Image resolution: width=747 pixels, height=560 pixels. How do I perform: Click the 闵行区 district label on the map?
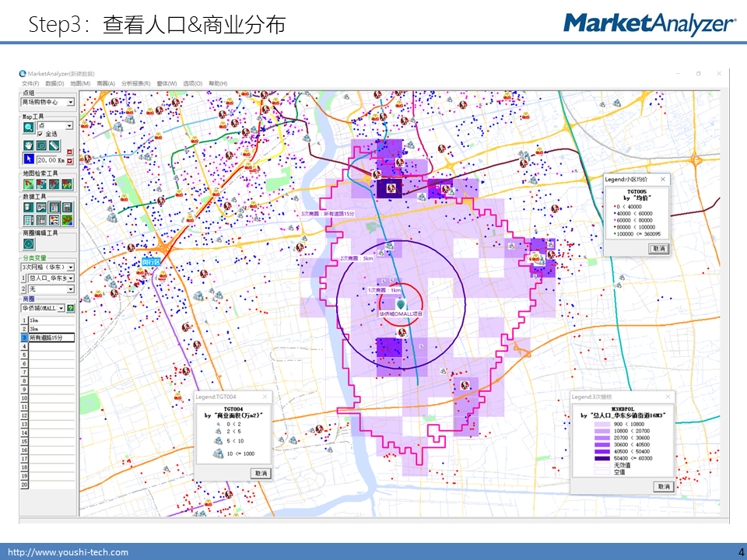pos(151,262)
